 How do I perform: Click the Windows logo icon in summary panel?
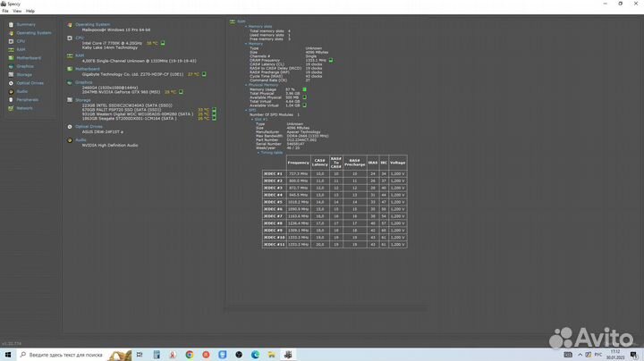(70, 25)
